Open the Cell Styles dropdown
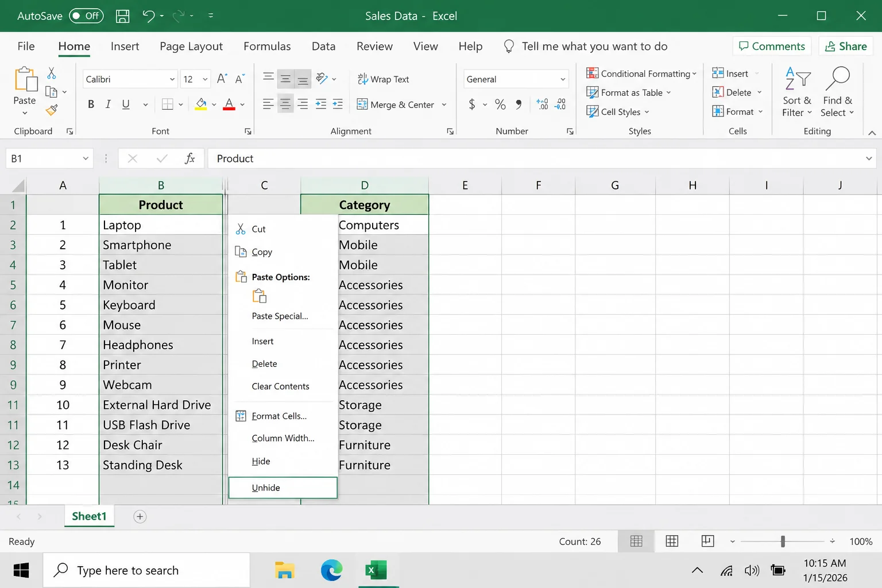This screenshot has height=588, width=882. click(618, 112)
